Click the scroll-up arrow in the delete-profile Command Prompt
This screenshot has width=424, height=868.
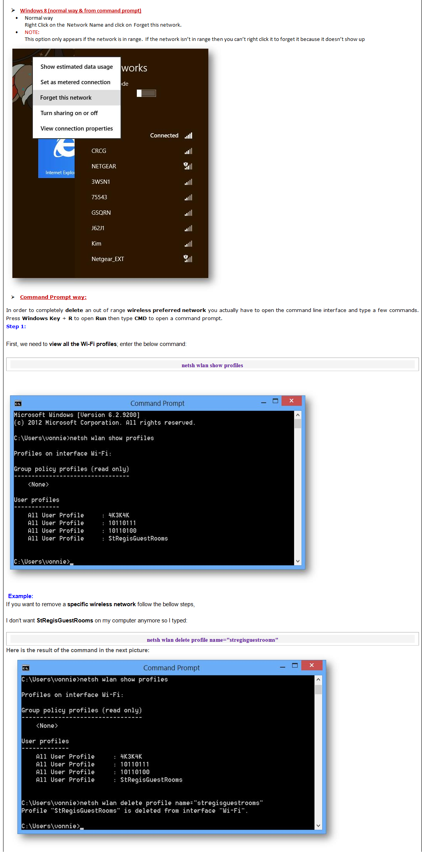tap(318, 679)
